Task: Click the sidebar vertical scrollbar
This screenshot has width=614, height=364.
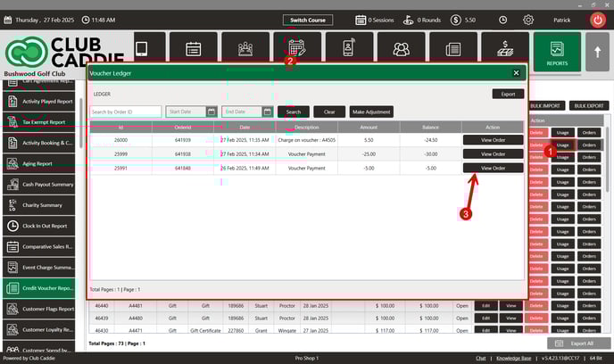Action: tap(81, 123)
